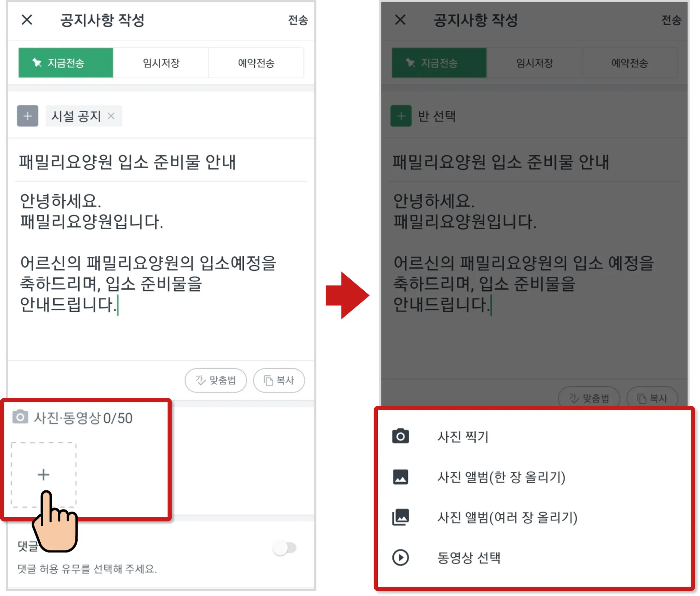Click the gray plus button beside 시설 공지
Image resolution: width=700 pixels, height=596 pixels.
point(28,116)
